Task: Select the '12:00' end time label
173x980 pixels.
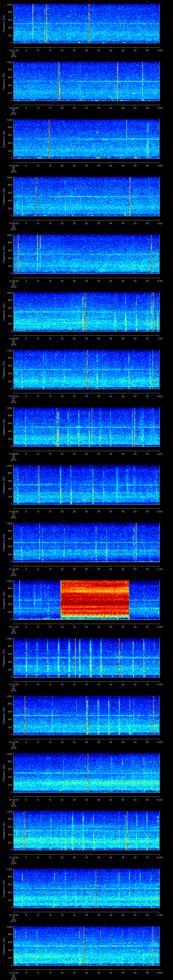Action: (x=159, y=627)
